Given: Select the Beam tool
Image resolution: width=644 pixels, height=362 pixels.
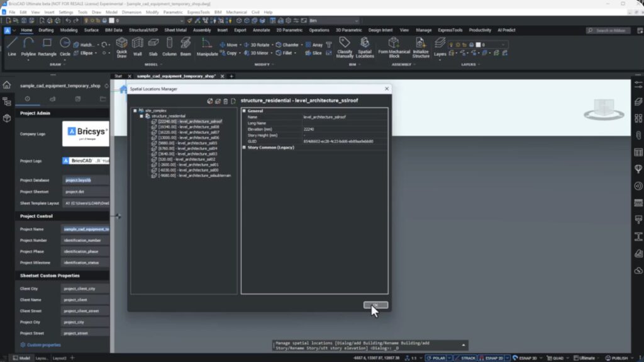Looking at the screenshot, I should click(x=186, y=47).
